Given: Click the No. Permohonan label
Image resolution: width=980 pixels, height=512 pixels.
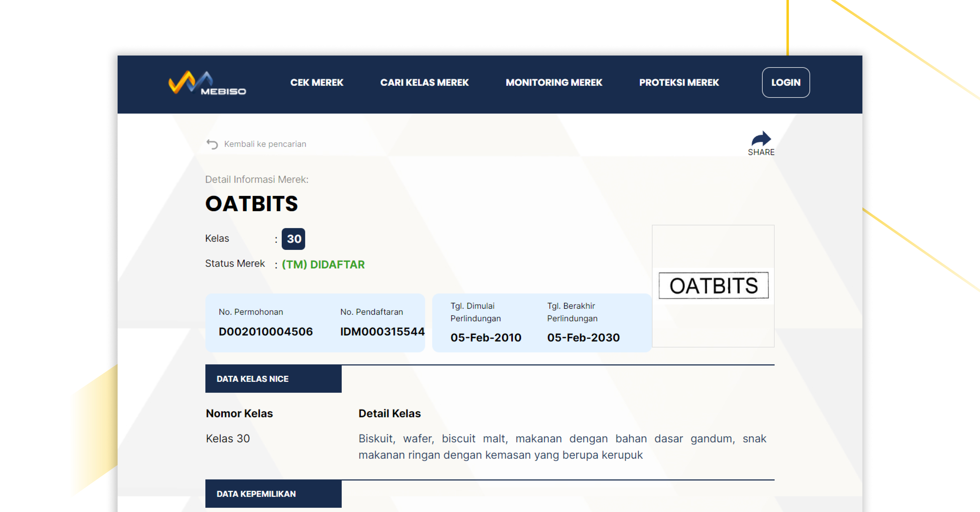Looking at the screenshot, I should pos(251,312).
